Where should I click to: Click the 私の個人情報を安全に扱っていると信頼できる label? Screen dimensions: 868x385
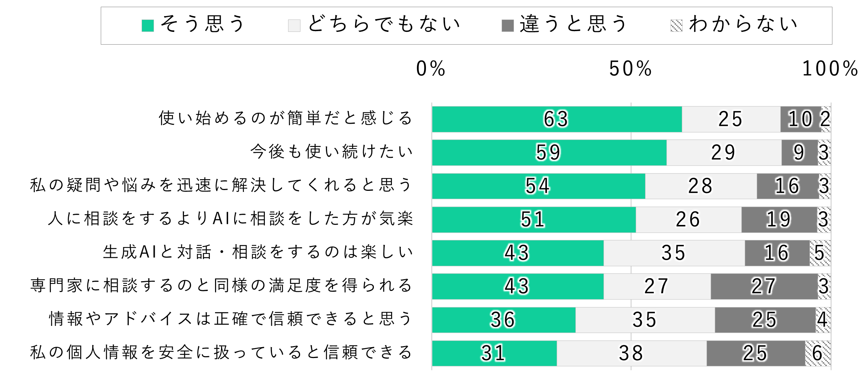coord(221,353)
